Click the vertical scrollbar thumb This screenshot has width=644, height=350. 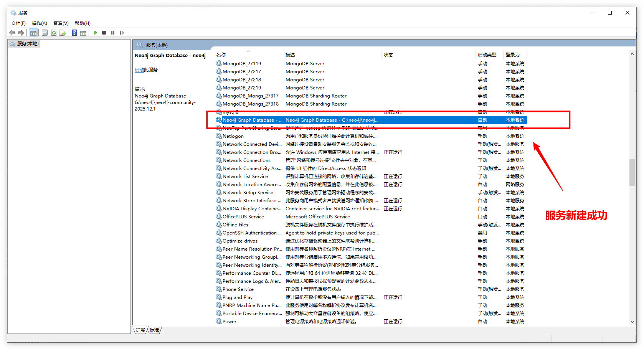632,173
